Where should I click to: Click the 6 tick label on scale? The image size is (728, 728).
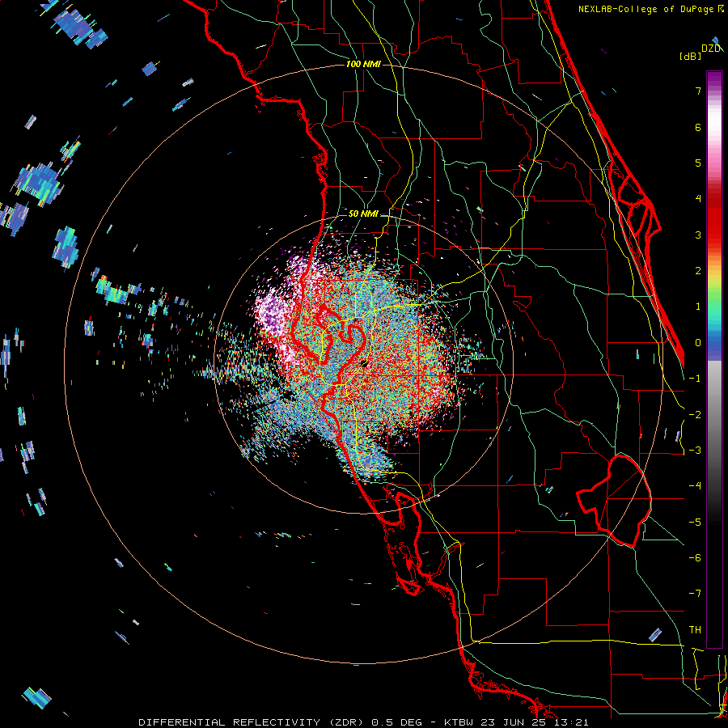tap(698, 127)
